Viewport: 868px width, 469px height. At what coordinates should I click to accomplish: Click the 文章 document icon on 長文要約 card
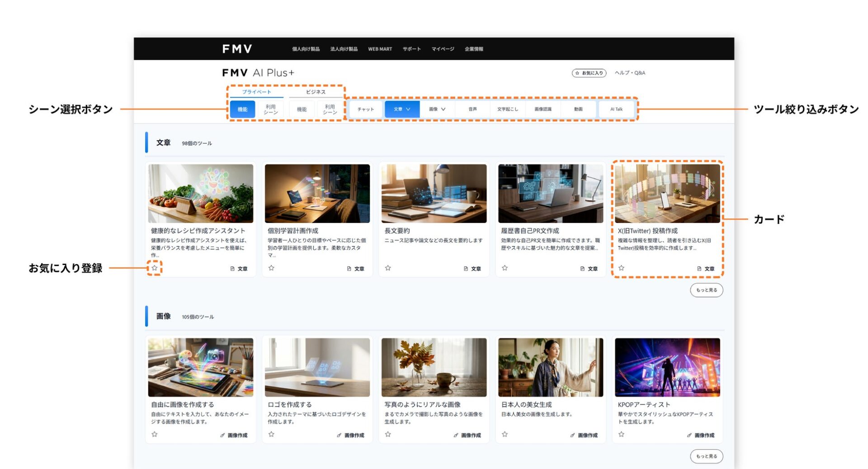465,268
